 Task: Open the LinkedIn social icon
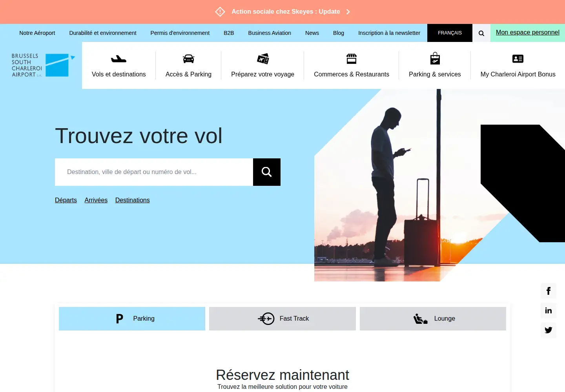[x=549, y=310]
